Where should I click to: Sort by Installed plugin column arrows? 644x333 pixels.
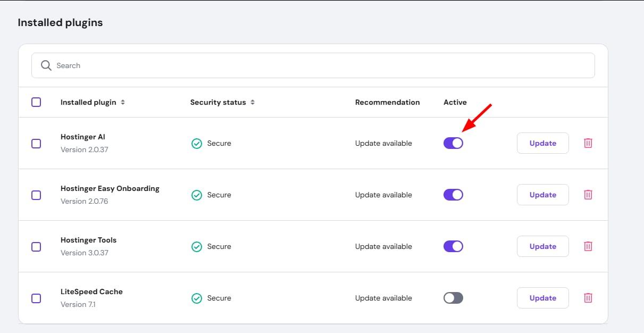point(123,102)
